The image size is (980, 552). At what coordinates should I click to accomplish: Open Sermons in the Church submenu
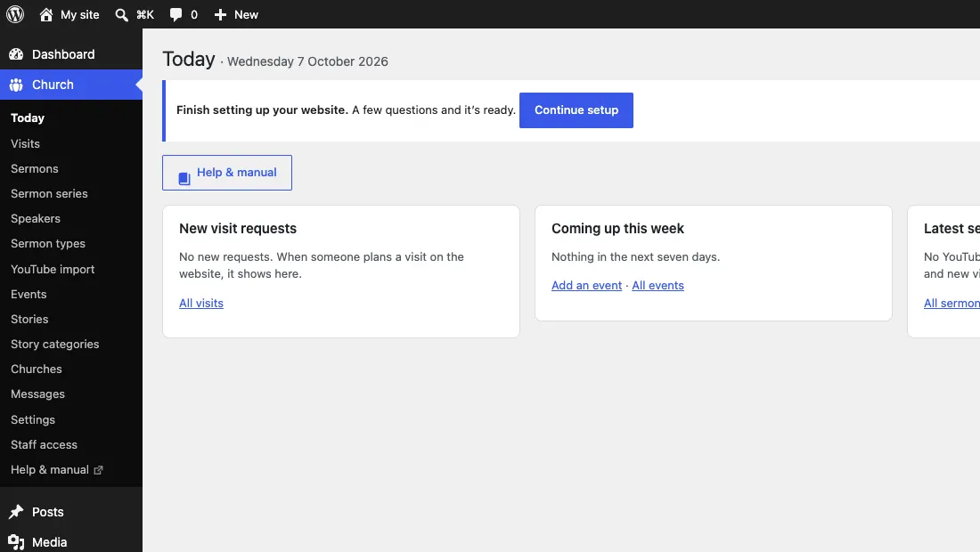(35, 168)
